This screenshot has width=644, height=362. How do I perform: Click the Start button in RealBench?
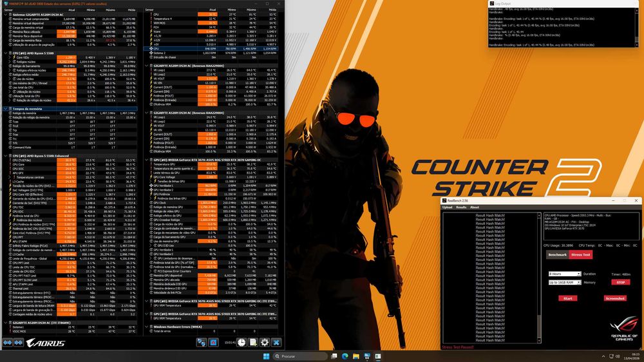(x=567, y=298)
